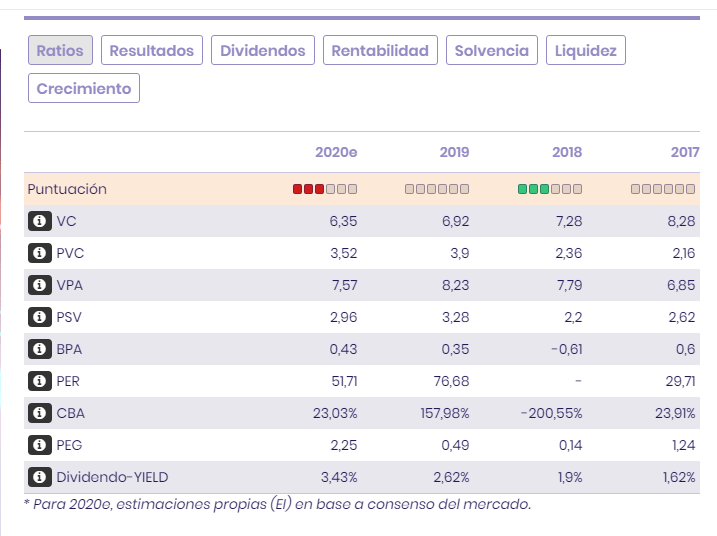
Task: Select the Crecimiento tab
Action: [84, 88]
